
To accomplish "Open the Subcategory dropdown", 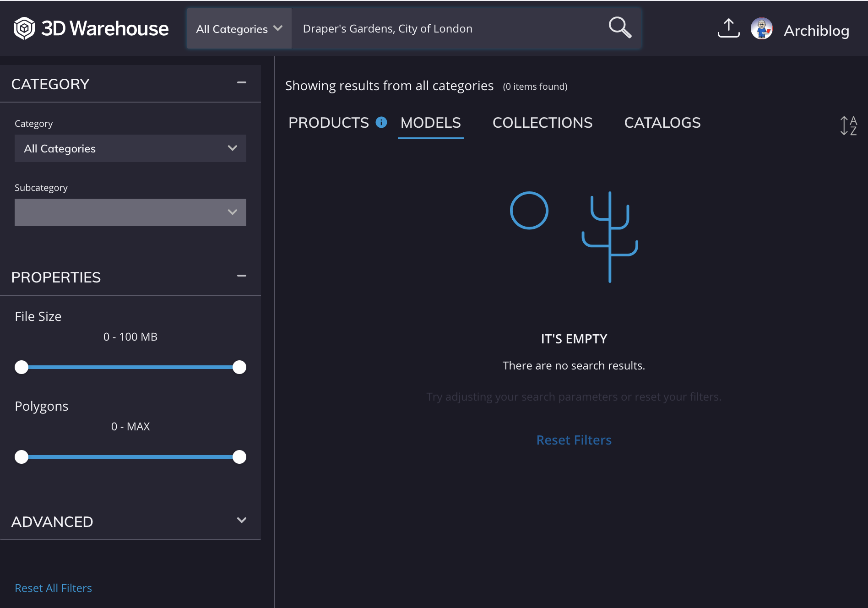I will tap(130, 212).
